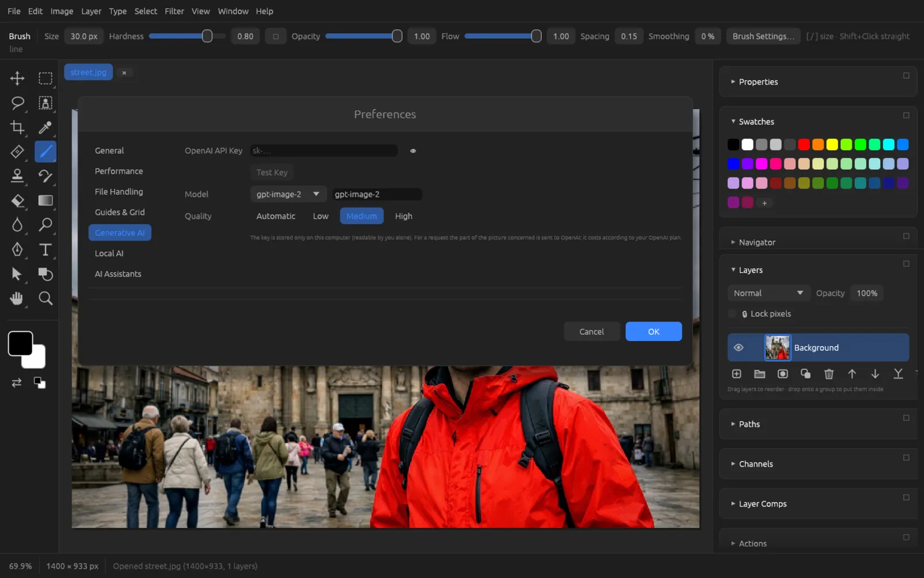This screenshot has width=924, height=578.
Task: Swap foreground and background colors
Action: [x=16, y=383]
